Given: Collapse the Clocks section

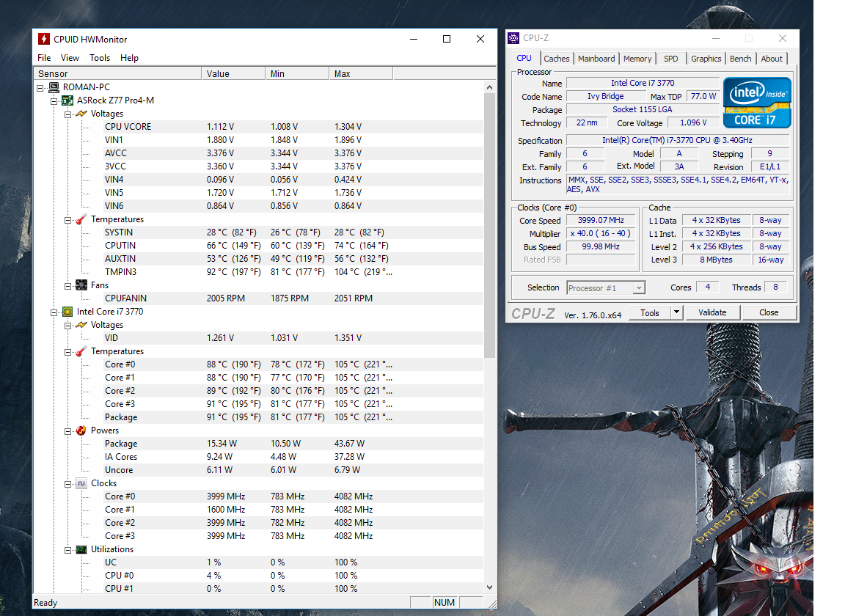Looking at the screenshot, I should click(x=68, y=484).
